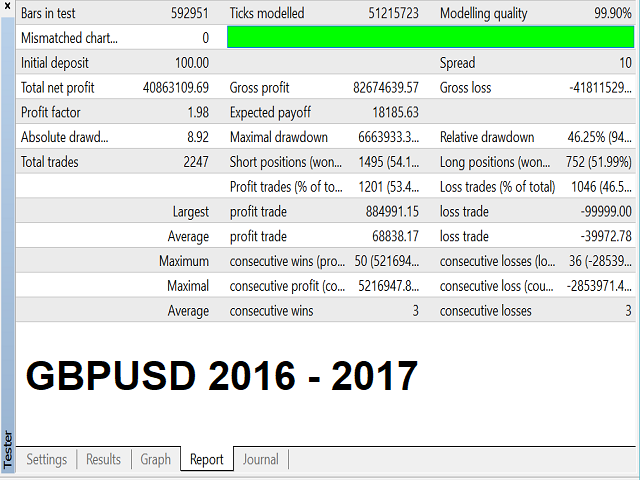Click the Expected payoff label

270,113
